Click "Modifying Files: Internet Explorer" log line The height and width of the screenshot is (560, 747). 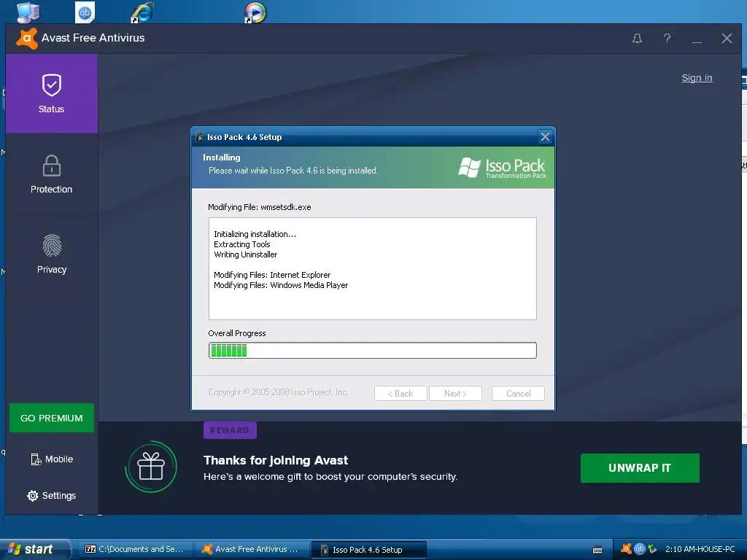[272, 275]
